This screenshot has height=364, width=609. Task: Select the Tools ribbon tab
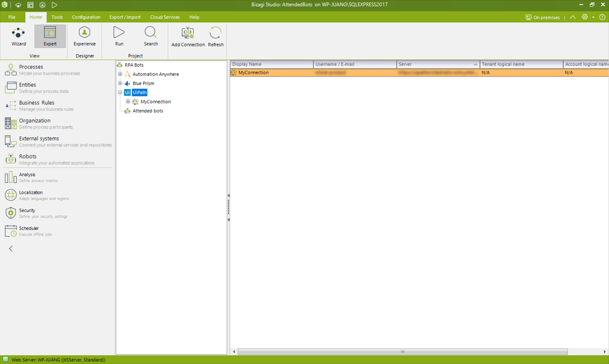pyautogui.click(x=57, y=17)
